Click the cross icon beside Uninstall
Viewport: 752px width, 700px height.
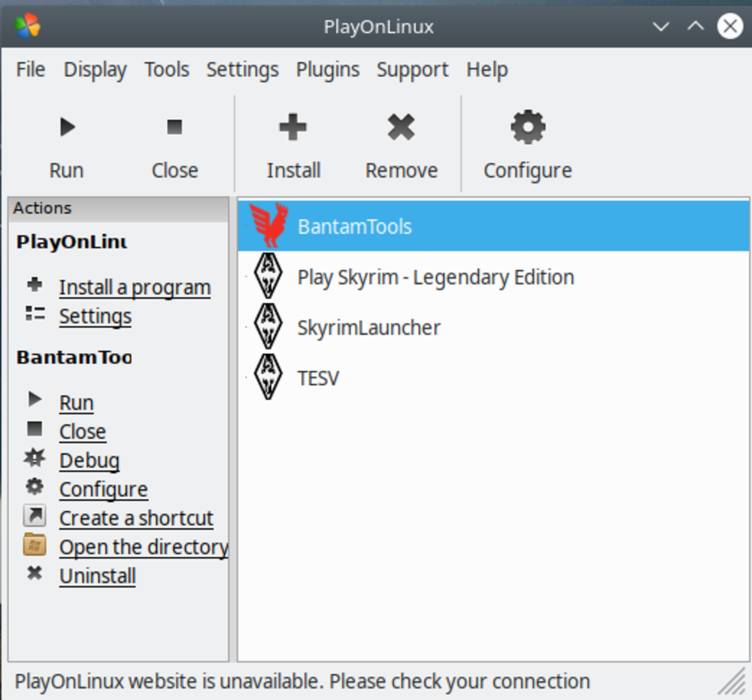35,573
